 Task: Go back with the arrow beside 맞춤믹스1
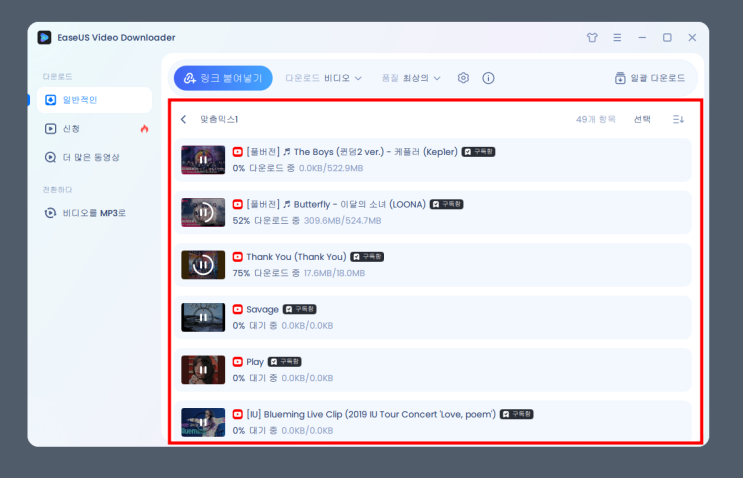(184, 119)
